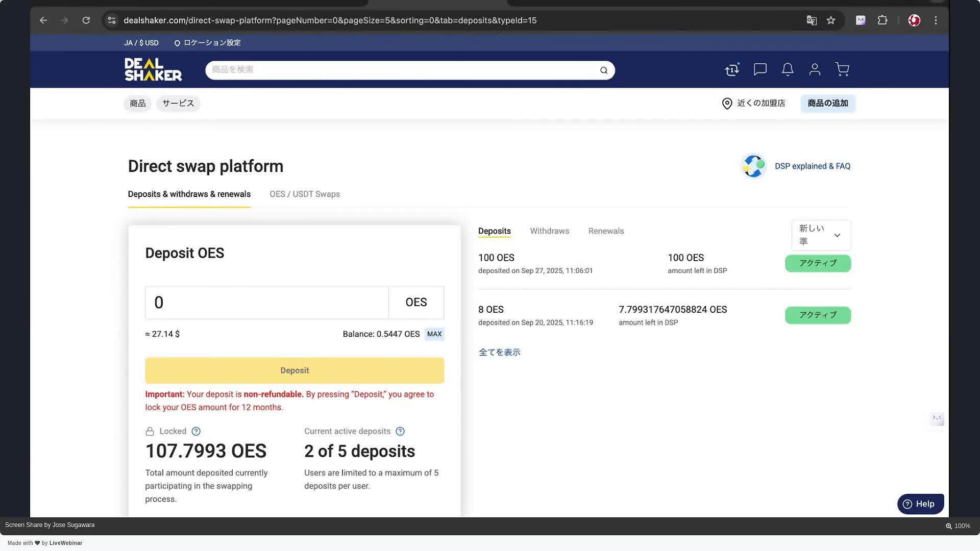
Task: Open the shopping cart icon
Action: tap(842, 69)
